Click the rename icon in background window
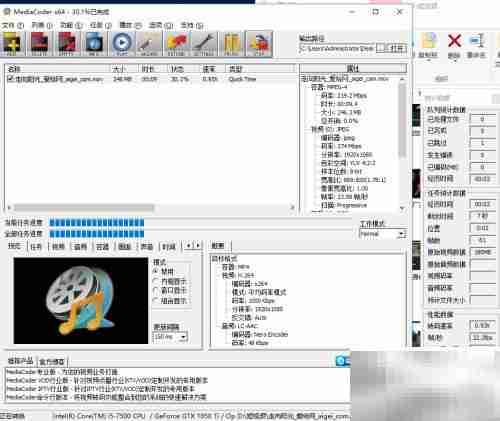The width and height of the screenshot is (500, 421). pos(476,41)
